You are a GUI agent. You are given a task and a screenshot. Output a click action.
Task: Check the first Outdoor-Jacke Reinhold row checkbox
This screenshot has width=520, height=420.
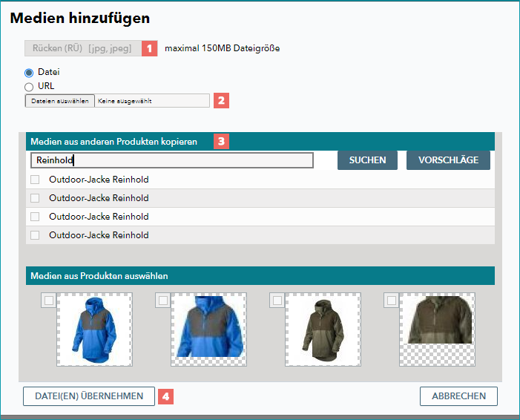(35, 180)
